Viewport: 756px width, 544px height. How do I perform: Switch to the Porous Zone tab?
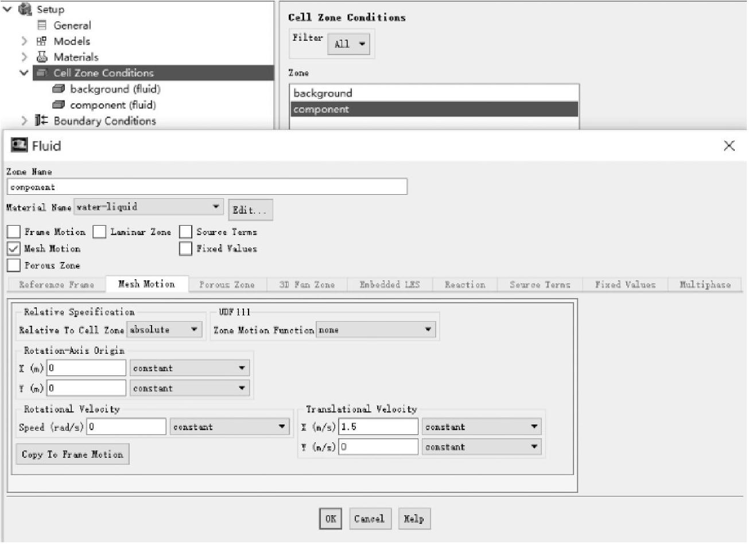click(227, 284)
